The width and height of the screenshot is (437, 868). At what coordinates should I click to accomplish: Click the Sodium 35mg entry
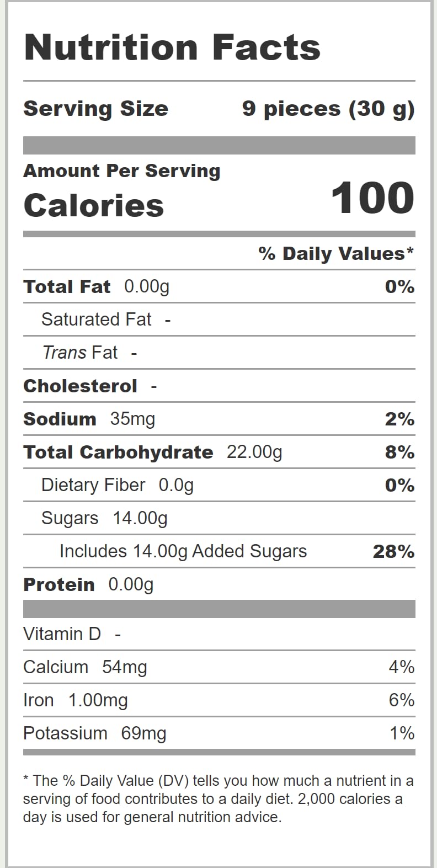89,419
